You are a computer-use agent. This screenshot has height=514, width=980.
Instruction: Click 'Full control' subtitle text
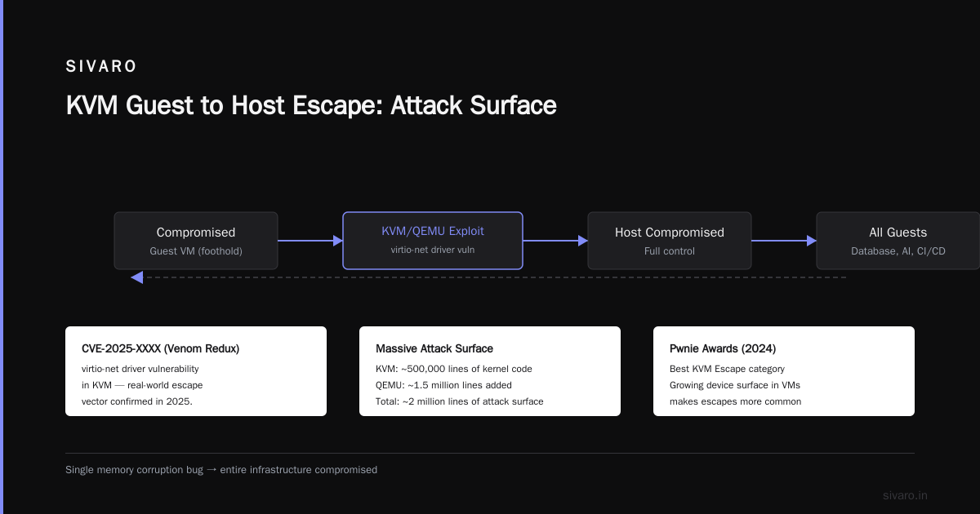670,251
